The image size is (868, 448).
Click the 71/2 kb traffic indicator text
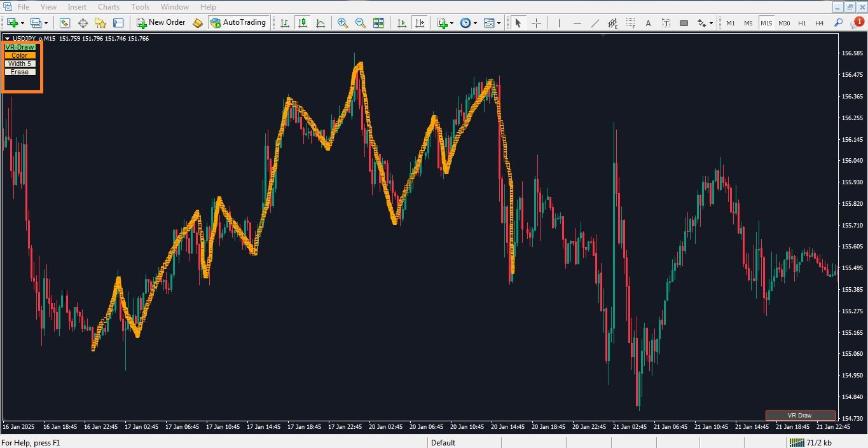(x=819, y=443)
